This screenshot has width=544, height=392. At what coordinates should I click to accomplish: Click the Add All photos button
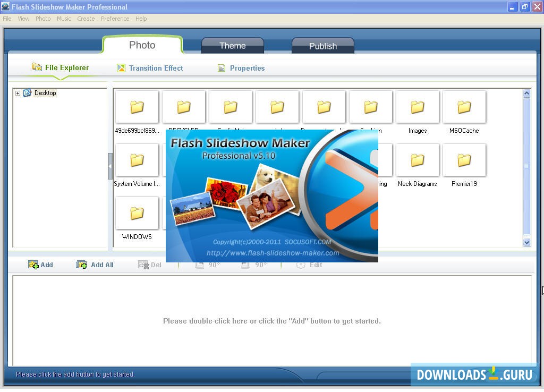(95, 265)
